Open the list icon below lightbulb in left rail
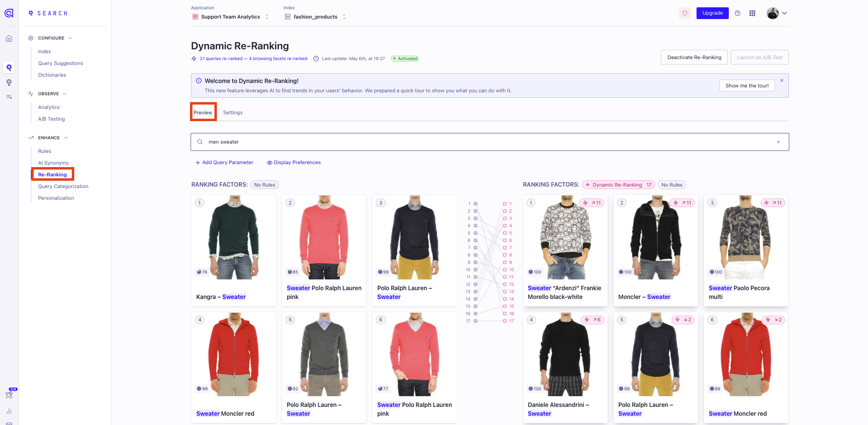 pos(9,97)
